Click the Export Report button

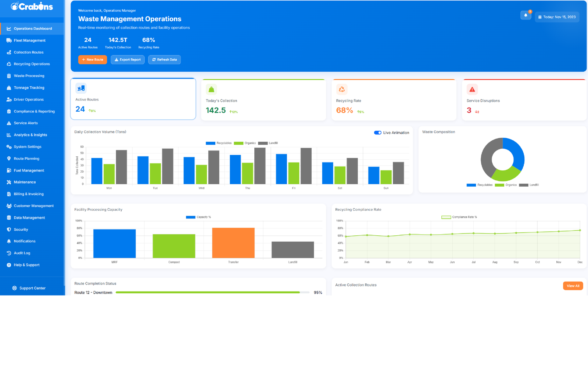click(128, 59)
